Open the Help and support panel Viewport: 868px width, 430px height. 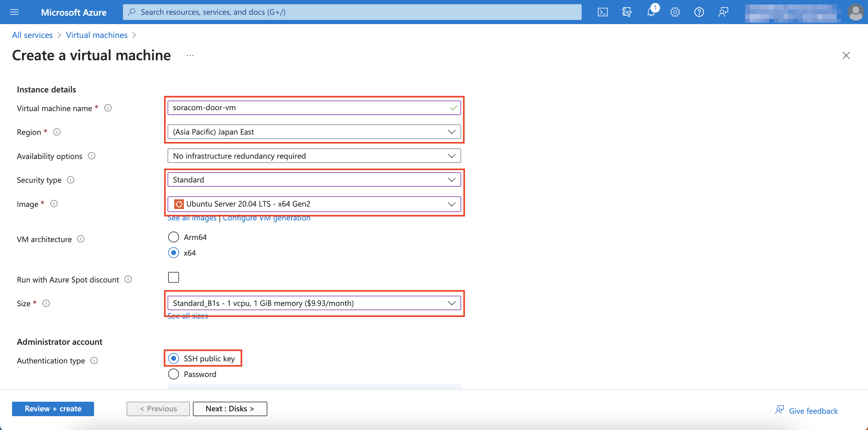click(x=699, y=12)
